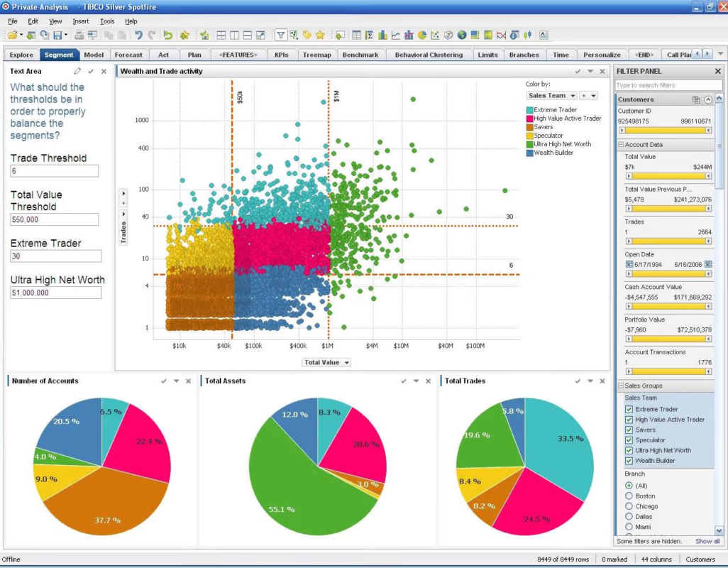Click the Trades range filter slider
The width and height of the screenshot is (728, 568).
(x=667, y=241)
